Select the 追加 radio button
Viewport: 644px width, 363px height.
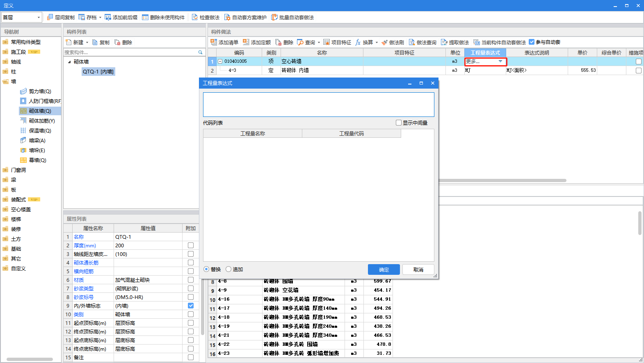[228, 269]
